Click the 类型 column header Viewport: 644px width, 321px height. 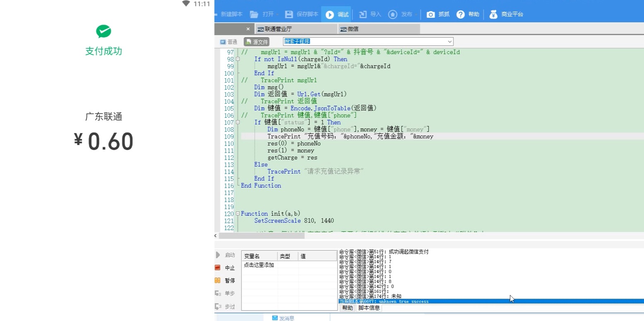(x=288, y=256)
